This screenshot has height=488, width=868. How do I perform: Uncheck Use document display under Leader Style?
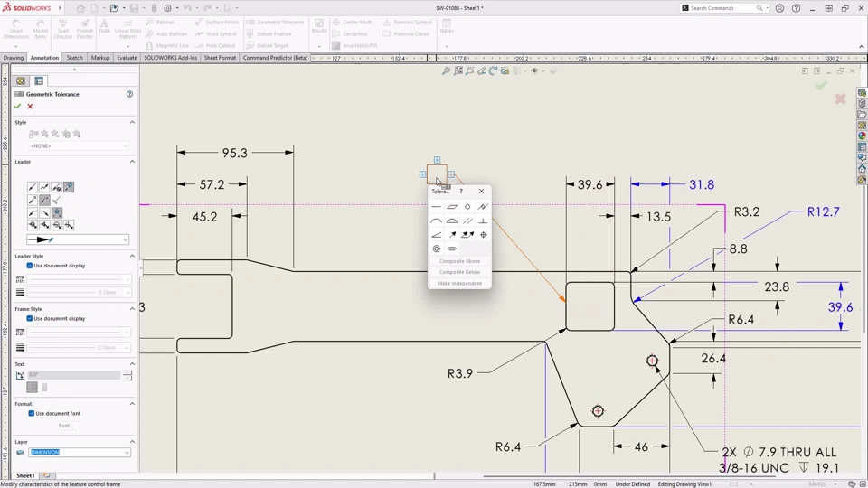pyautogui.click(x=30, y=266)
